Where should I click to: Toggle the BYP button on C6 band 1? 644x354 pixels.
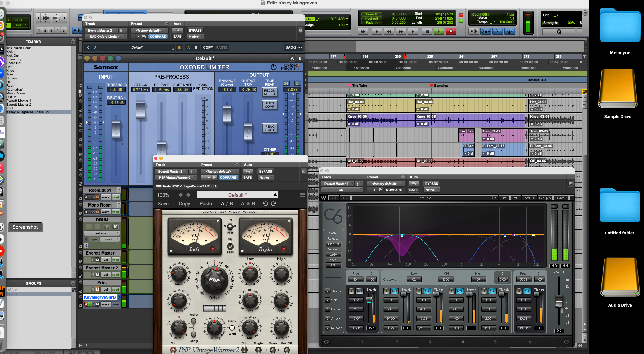359,291
